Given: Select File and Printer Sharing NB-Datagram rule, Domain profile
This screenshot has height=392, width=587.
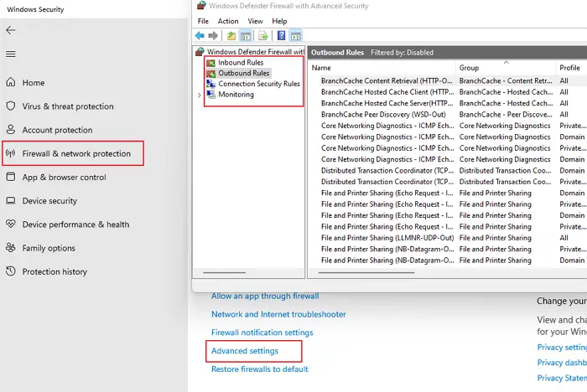Looking at the screenshot, I should tap(387, 260).
